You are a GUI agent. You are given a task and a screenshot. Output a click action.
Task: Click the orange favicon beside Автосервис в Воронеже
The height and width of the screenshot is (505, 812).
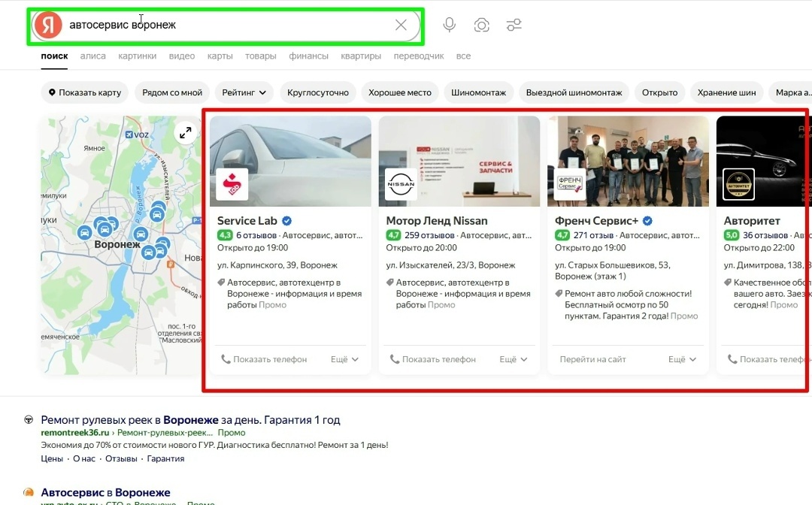click(x=29, y=492)
